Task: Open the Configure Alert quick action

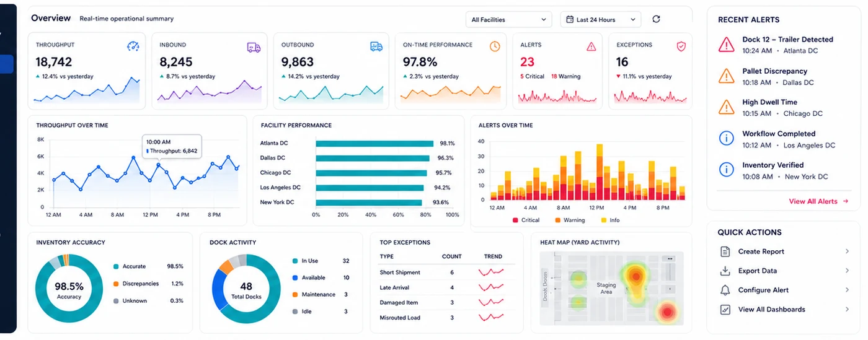Action: click(x=784, y=290)
